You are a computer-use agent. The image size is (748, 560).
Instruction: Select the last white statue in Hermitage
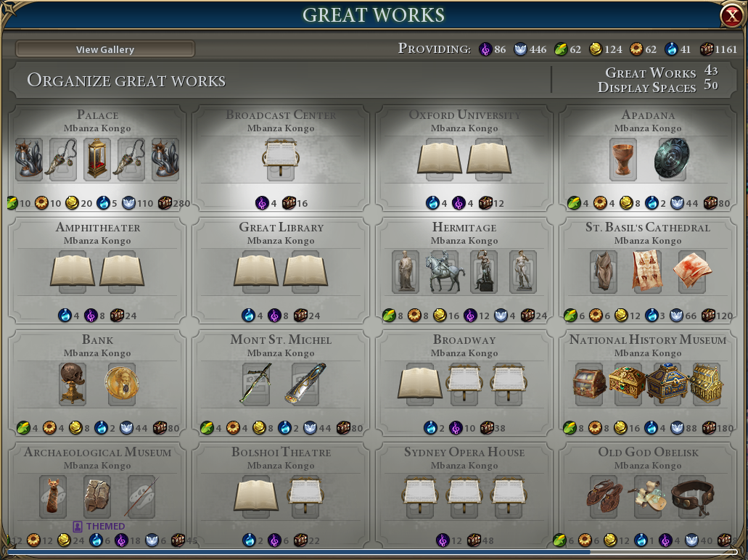(x=523, y=272)
